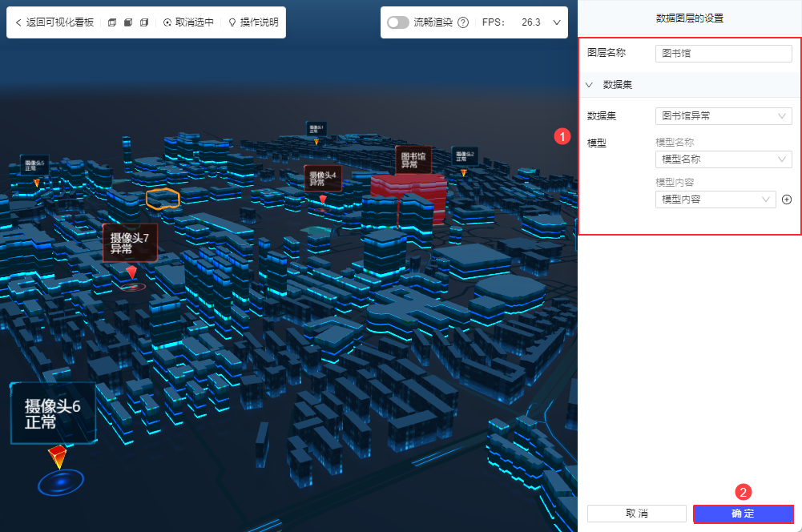Select the 摄像头7 异常 label
Screen dimensions: 802x532
[130, 243]
